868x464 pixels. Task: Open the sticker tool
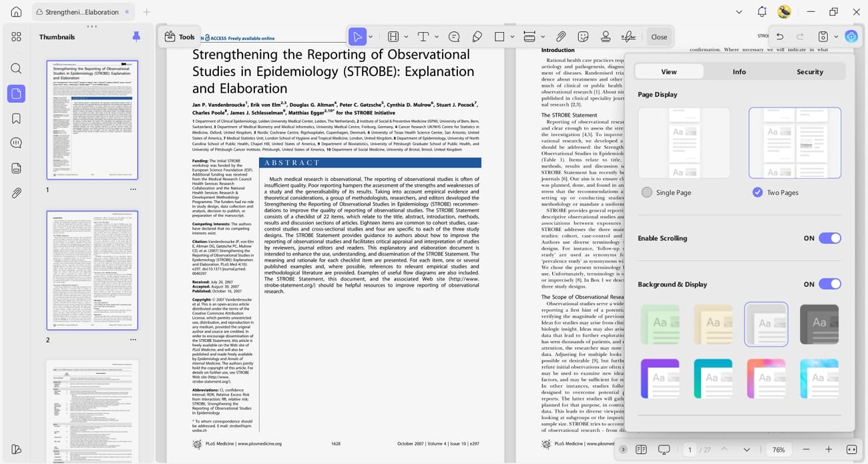coord(583,37)
